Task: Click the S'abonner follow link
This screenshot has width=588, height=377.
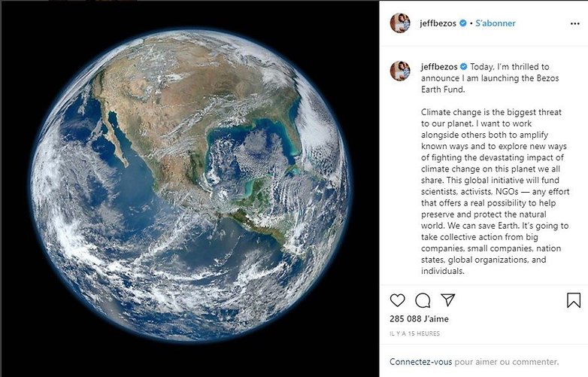Action: [x=495, y=23]
